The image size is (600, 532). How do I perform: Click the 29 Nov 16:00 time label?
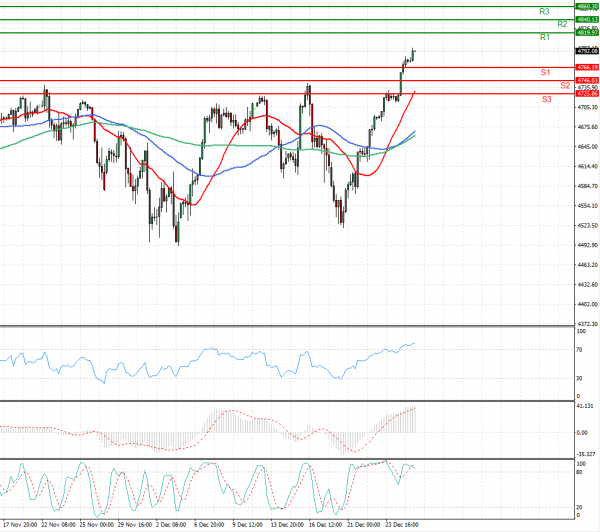click(135, 525)
